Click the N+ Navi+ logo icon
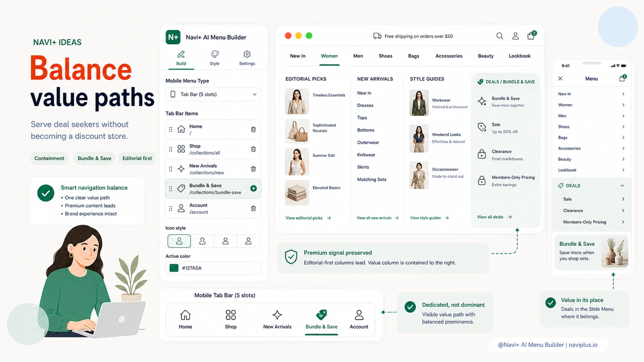The image size is (644, 362). tap(173, 37)
